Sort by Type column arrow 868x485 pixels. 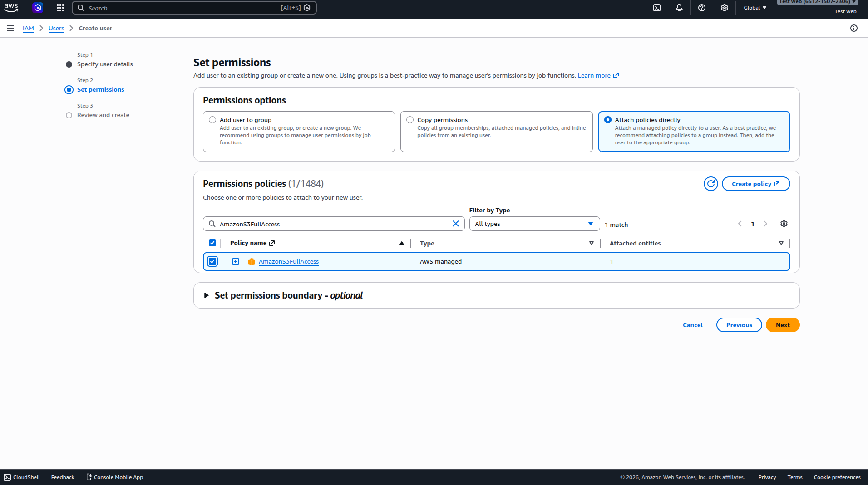[x=592, y=243]
